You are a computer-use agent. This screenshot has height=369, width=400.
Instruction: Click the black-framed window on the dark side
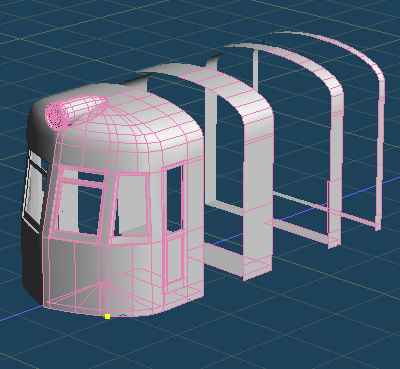point(35,190)
